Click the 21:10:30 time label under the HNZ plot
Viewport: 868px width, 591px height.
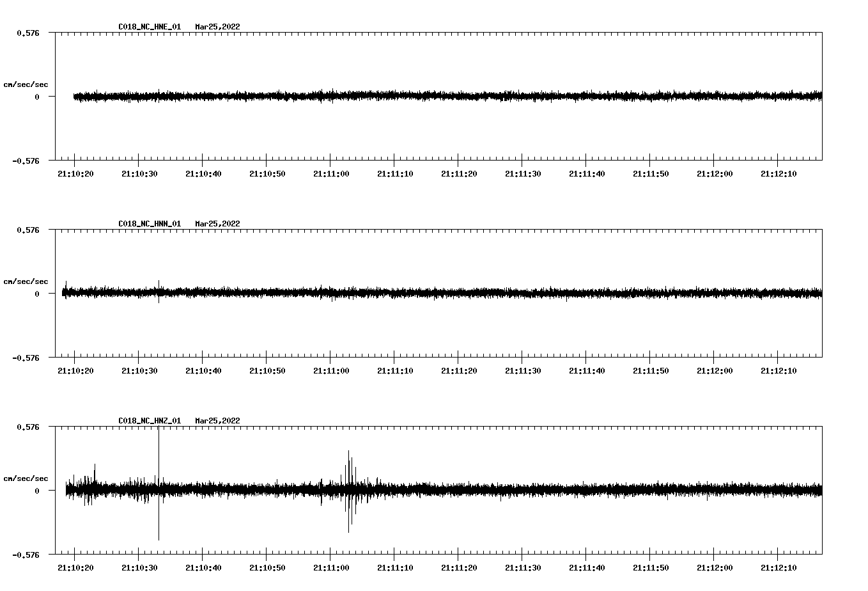click(x=139, y=567)
